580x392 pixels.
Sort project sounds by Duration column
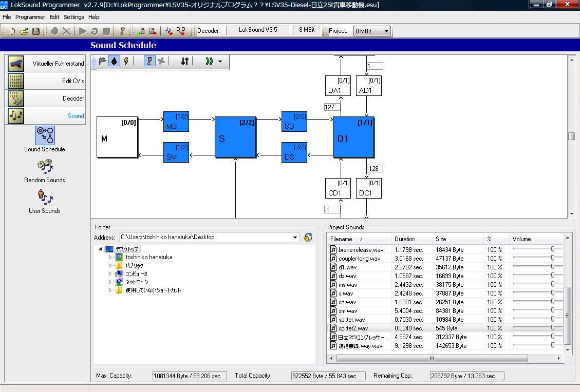coord(411,239)
